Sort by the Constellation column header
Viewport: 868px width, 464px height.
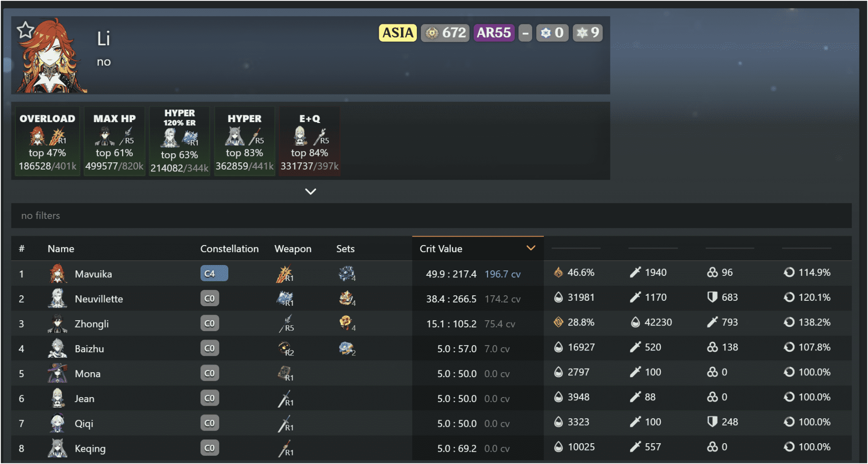coord(230,249)
